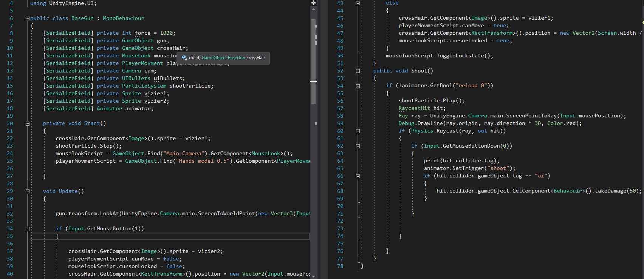Collapse the Shoot() method outlining toggle
Screen dimensions: 644x279
(x=358, y=71)
